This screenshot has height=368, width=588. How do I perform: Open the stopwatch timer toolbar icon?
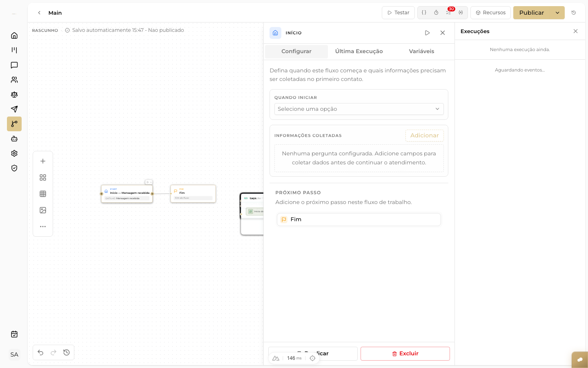coord(436,13)
